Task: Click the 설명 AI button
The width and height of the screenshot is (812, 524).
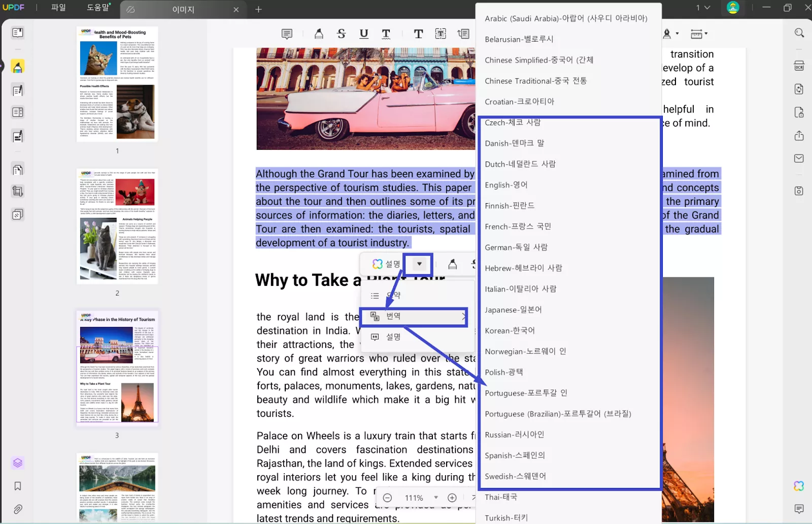Action: tap(386, 264)
